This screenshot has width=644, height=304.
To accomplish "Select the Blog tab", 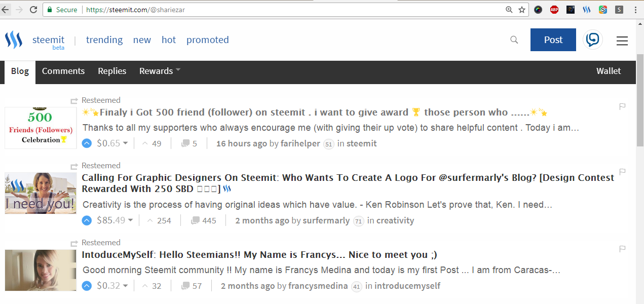I will tap(20, 72).
